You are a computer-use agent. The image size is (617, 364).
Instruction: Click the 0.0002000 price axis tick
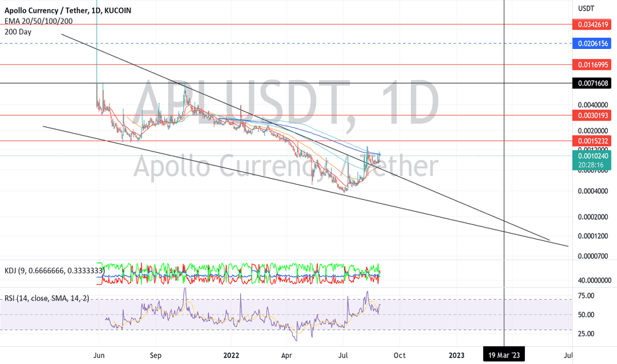click(593, 217)
